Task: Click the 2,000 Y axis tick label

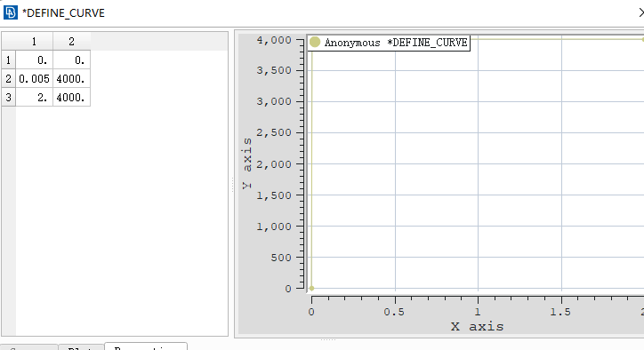Action: 274,164
